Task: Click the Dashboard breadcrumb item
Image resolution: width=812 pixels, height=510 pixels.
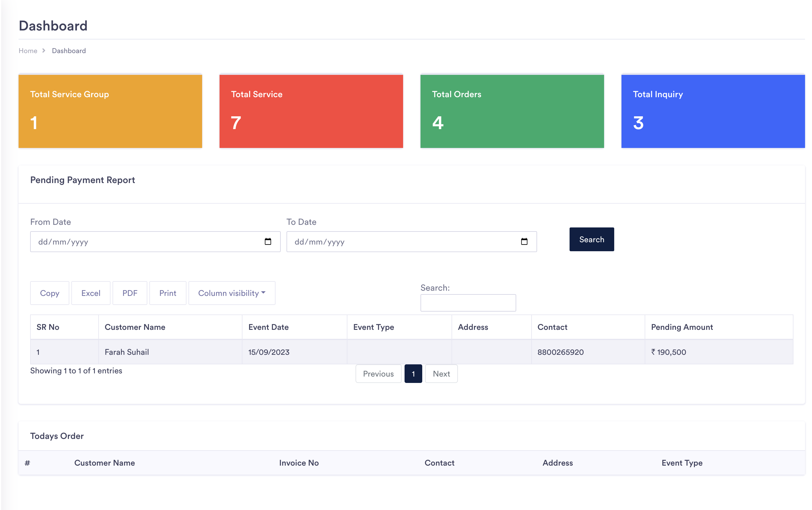Action: tap(69, 50)
